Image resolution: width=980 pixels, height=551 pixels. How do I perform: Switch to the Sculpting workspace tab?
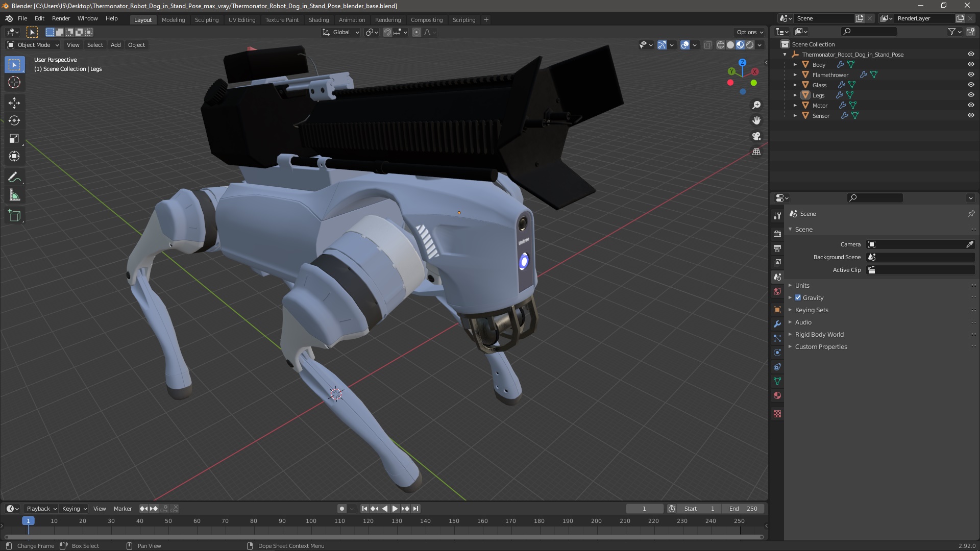(207, 20)
